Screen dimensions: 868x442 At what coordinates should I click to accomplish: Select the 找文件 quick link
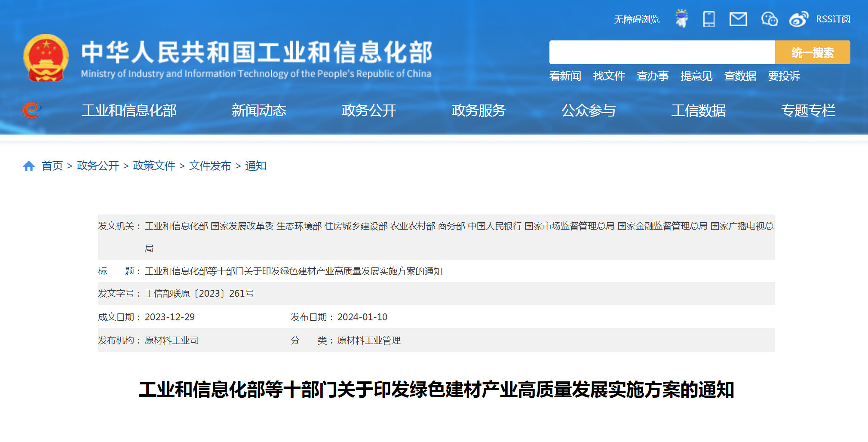pos(609,76)
